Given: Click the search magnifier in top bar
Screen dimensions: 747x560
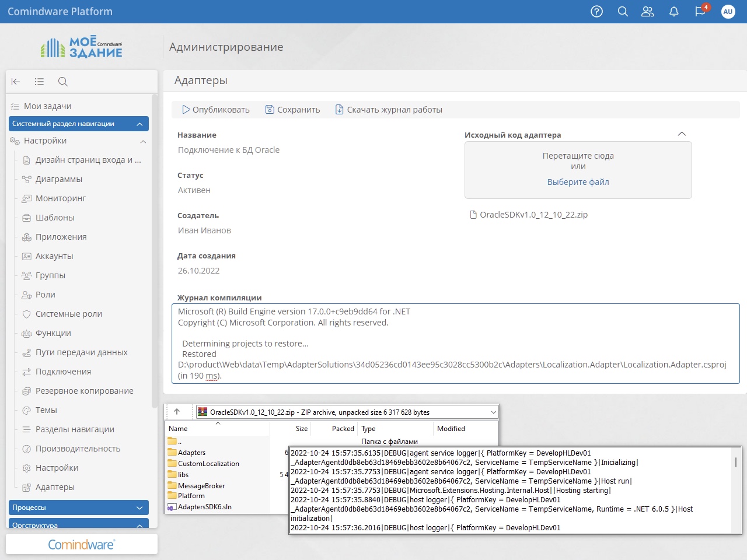Looking at the screenshot, I should (x=623, y=12).
